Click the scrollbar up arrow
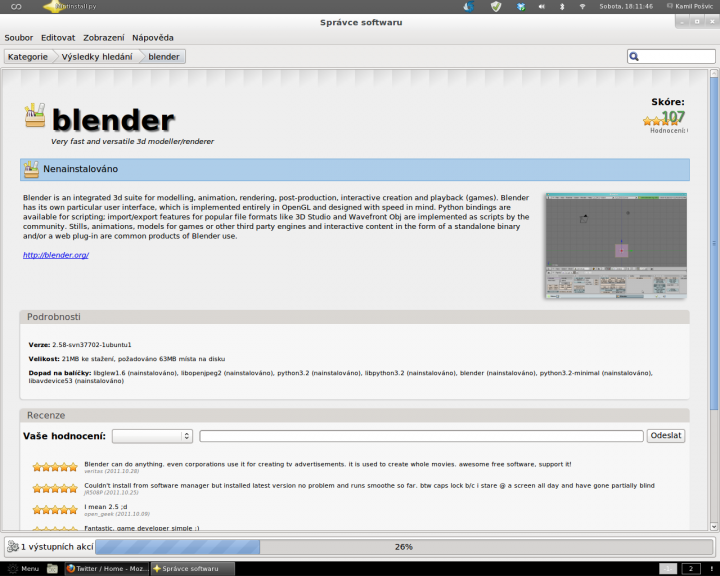720x576 pixels. point(714,73)
